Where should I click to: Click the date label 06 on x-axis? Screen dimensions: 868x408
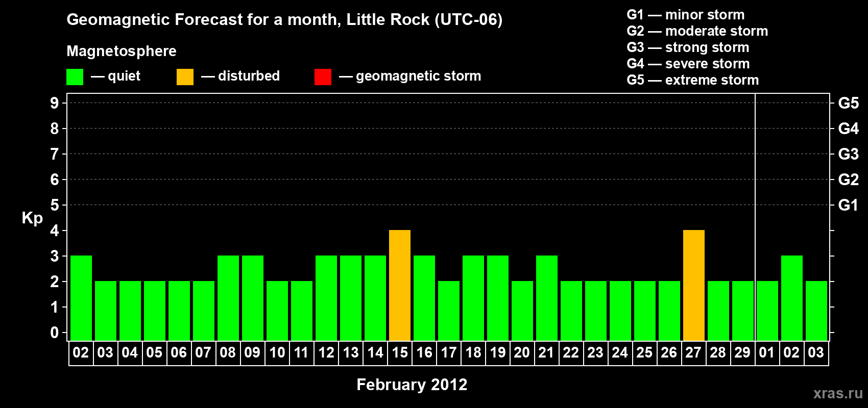tap(179, 352)
